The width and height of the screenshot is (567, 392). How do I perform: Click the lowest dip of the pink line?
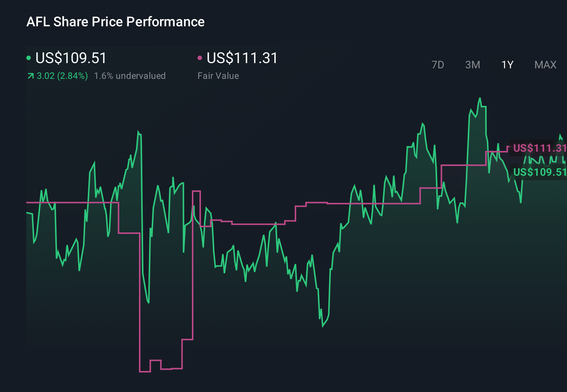coord(146,371)
